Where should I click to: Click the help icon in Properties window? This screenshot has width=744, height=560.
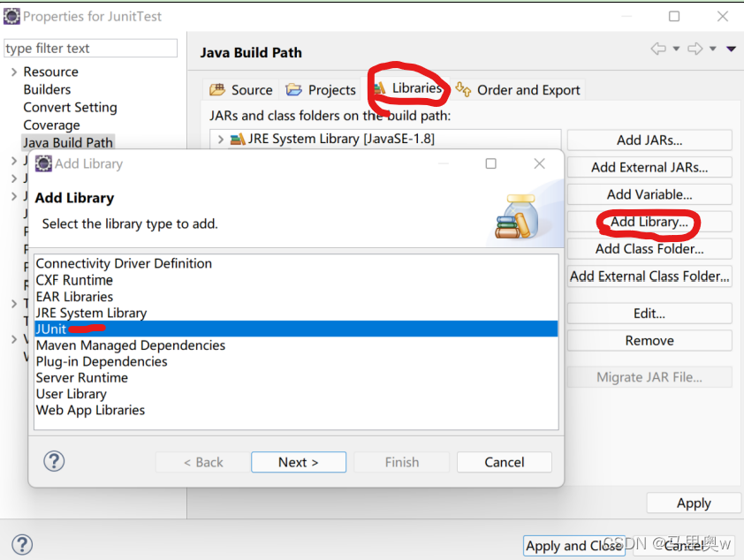point(22,544)
